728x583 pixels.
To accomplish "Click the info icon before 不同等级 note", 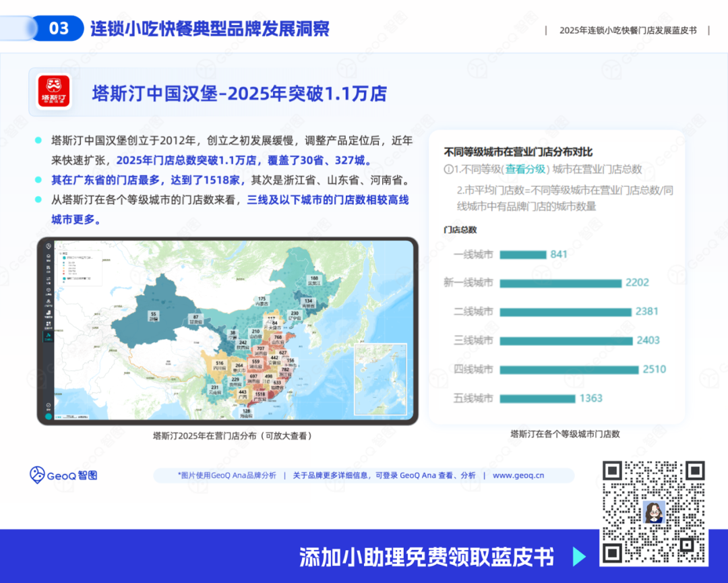I will 448,169.
